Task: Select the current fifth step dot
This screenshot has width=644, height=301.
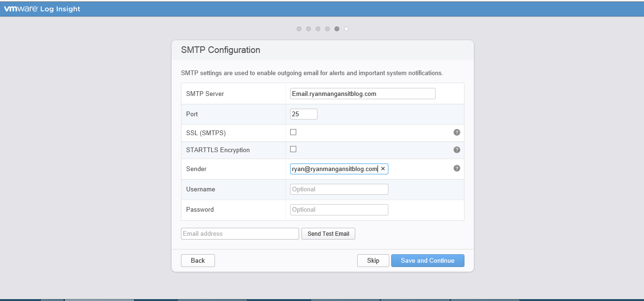Action: pos(337,29)
